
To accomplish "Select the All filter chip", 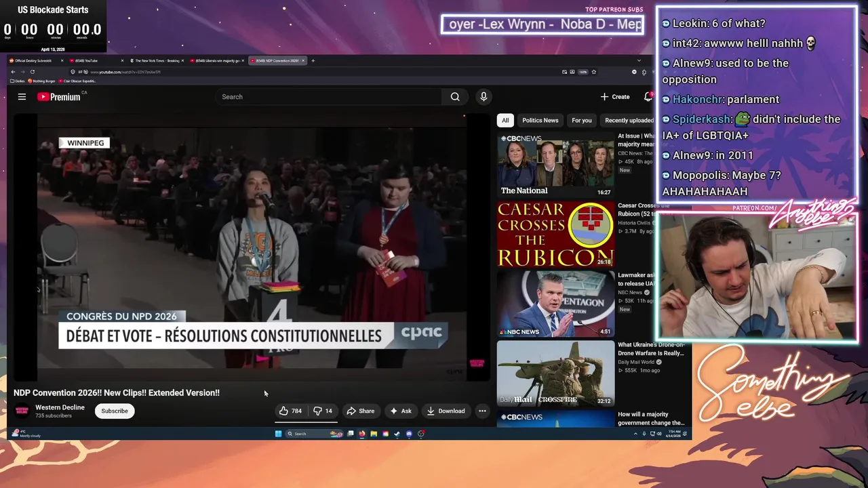I will pyautogui.click(x=505, y=120).
